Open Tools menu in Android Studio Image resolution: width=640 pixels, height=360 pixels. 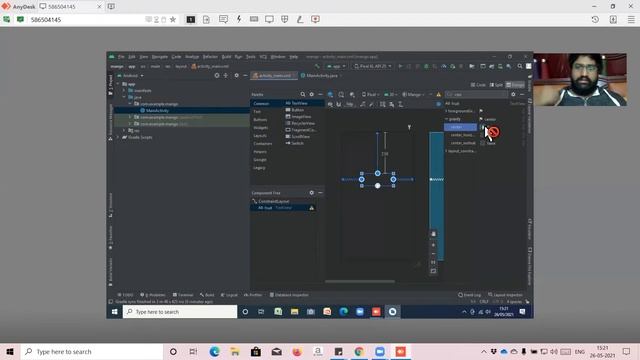251,57
